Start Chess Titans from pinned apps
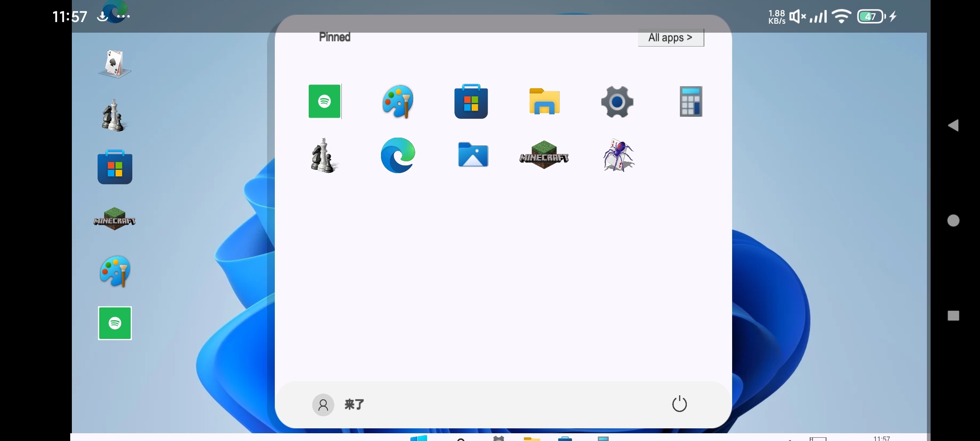The image size is (980, 441). (324, 156)
